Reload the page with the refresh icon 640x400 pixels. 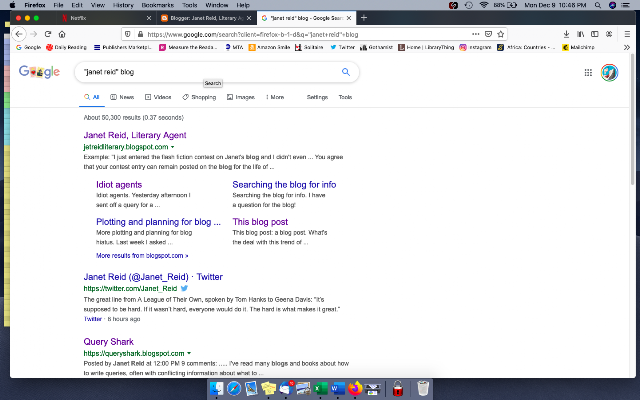[48, 34]
